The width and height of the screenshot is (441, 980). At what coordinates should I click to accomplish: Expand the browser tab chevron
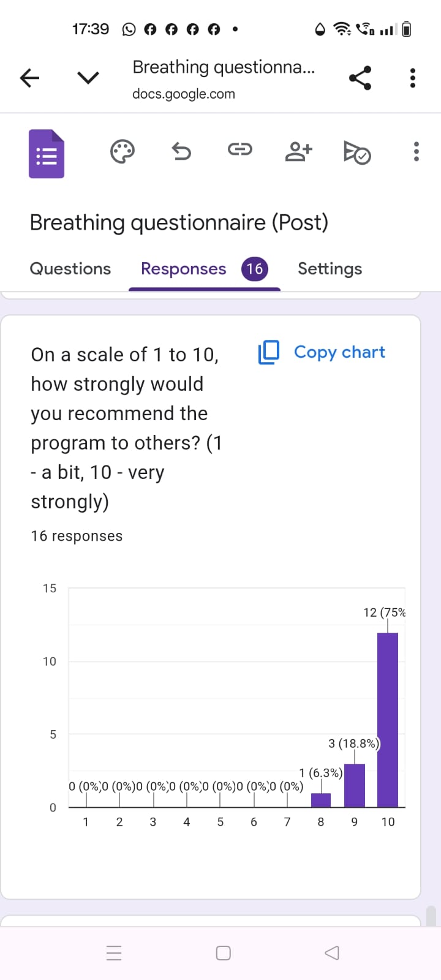tap(88, 78)
